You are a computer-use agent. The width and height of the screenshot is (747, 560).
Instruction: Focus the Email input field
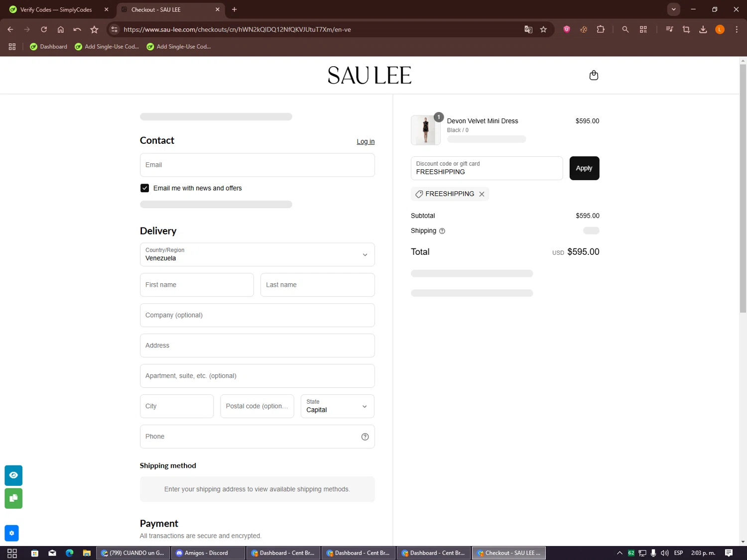257,165
